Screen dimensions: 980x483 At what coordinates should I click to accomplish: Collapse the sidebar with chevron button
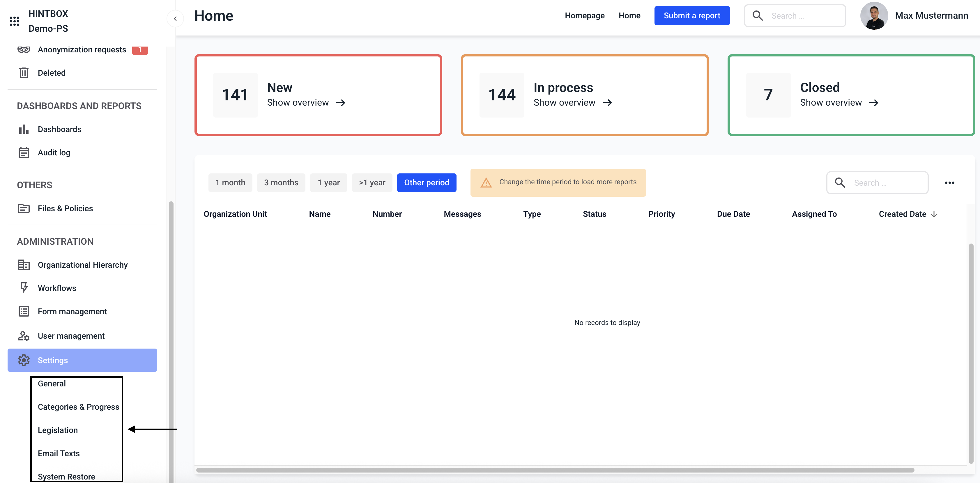tap(175, 18)
